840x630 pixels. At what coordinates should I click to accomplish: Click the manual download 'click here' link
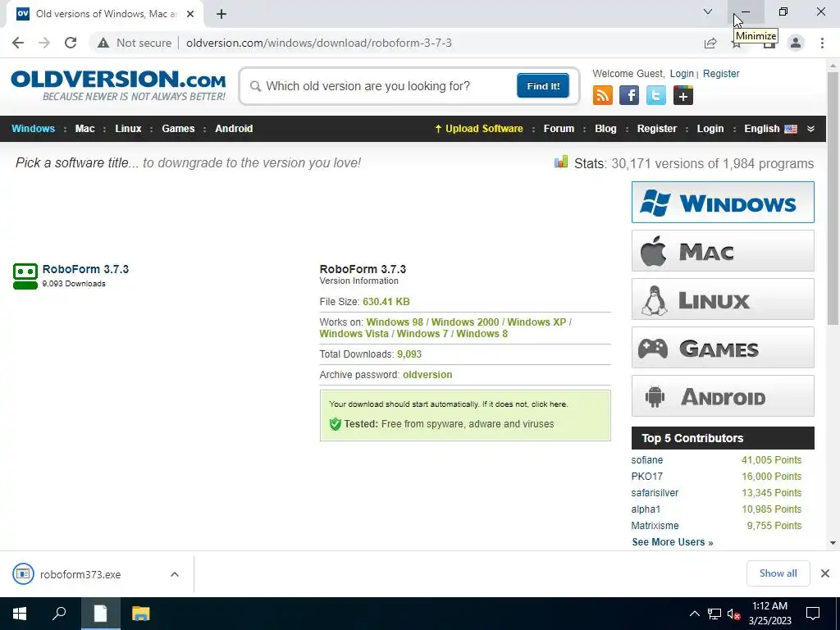tap(549, 404)
